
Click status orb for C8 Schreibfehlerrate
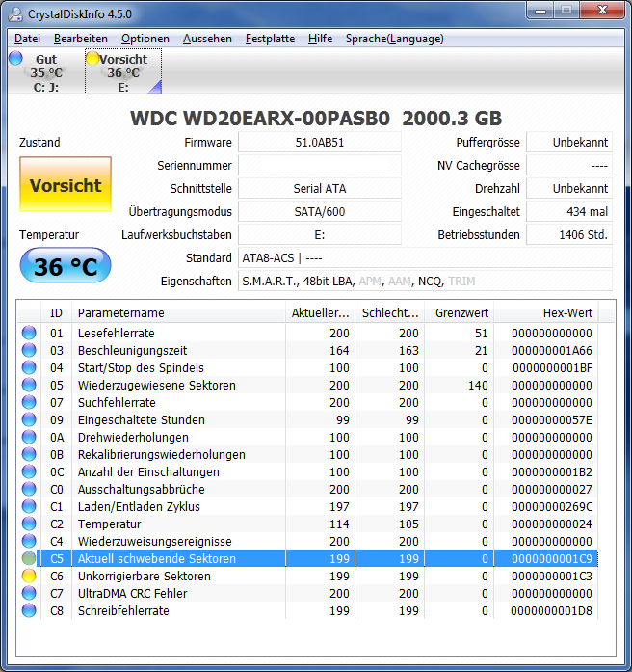(x=29, y=610)
